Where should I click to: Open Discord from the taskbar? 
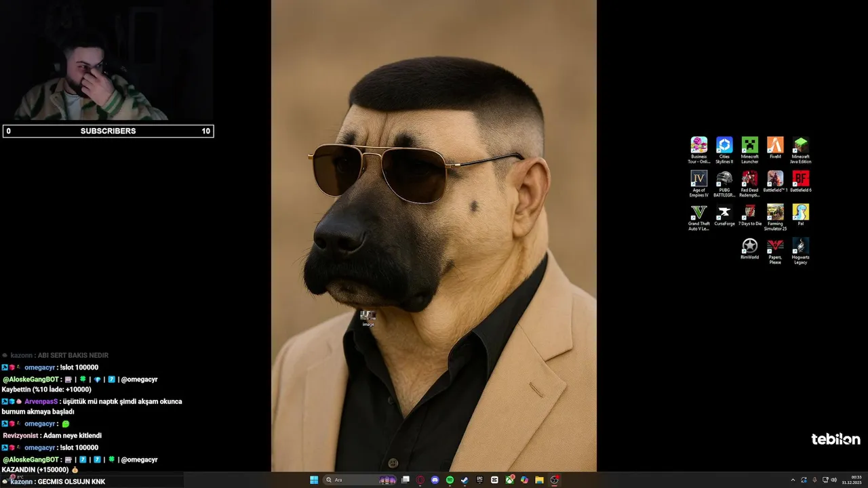point(435,480)
